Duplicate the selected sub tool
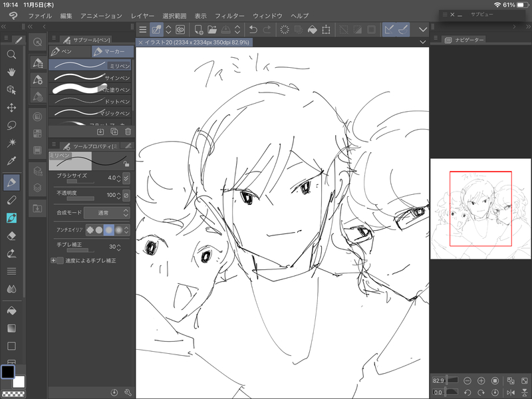 pyautogui.click(x=114, y=132)
